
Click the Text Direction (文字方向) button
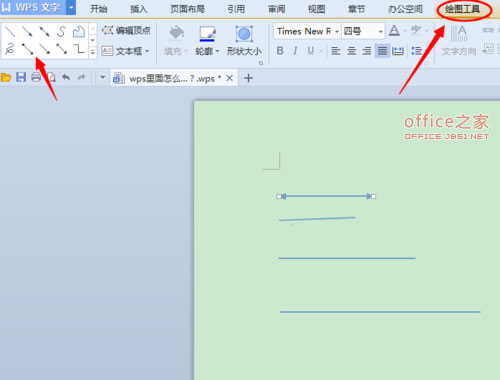coord(459,41)
